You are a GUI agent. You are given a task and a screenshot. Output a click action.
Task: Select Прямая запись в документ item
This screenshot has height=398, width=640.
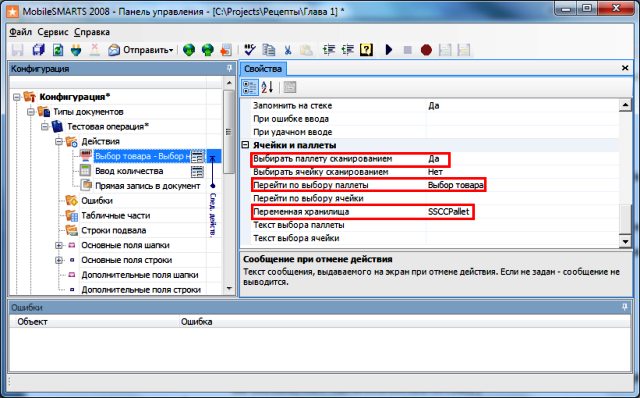click(x=148, y=186)
